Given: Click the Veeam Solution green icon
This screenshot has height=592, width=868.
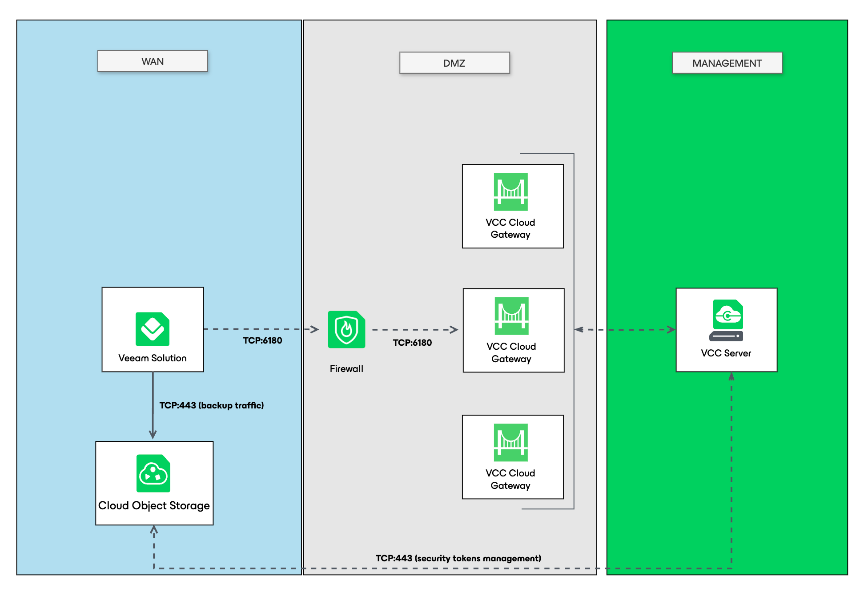Looking at the screenshot, I should [x=153, y=329].
